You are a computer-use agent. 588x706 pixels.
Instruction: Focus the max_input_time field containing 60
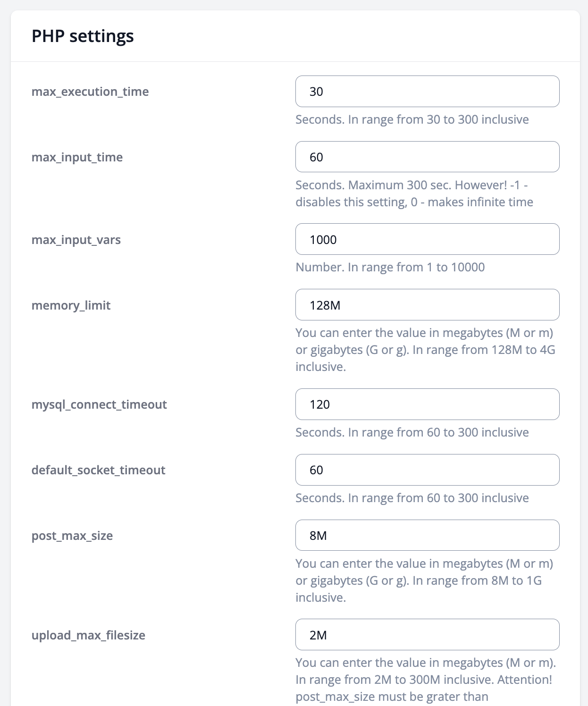427,157
